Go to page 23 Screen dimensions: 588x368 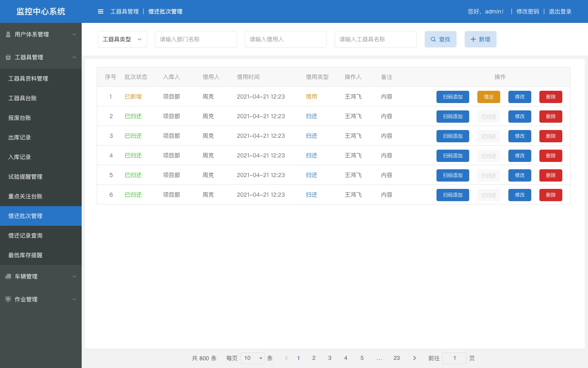point(396,358)
